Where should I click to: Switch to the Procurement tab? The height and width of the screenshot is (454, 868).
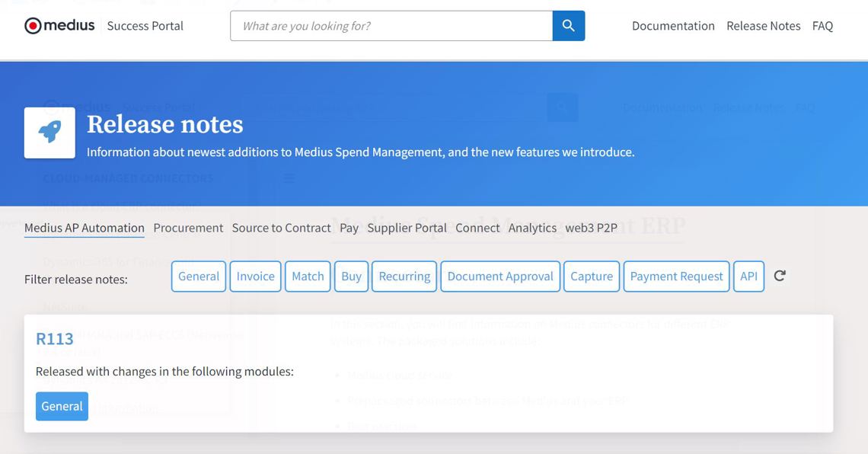(x=188, y=228)
